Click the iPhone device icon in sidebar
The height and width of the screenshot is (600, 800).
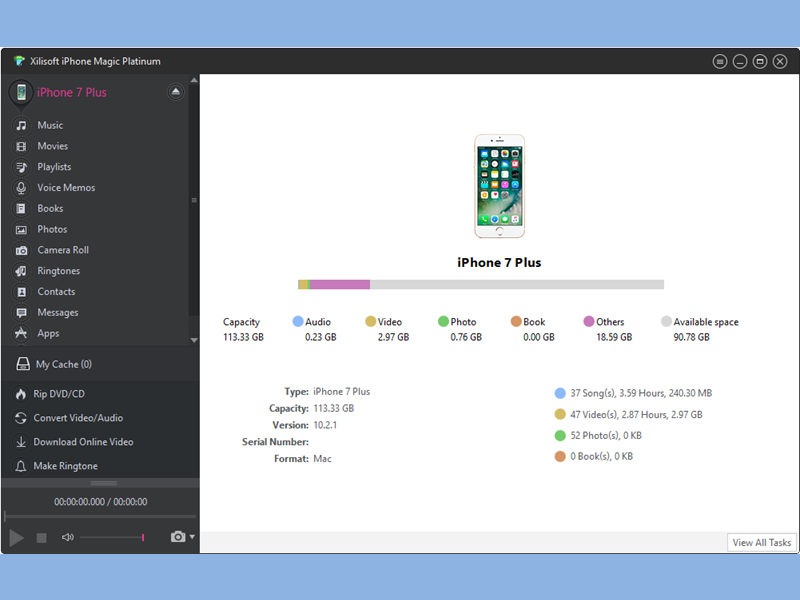click(21, 92)
